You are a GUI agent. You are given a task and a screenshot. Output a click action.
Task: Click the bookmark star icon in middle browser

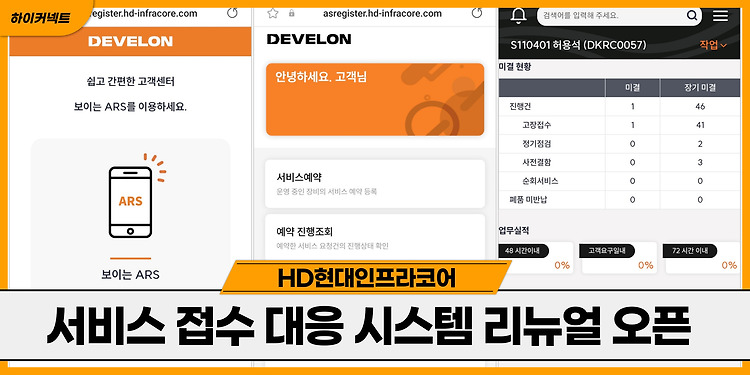[x=273, y=13]
